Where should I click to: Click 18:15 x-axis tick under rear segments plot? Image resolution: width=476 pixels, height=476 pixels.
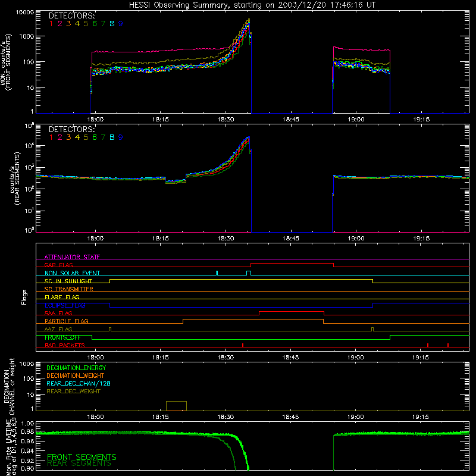pyautogui.click(x=160, y=239)
